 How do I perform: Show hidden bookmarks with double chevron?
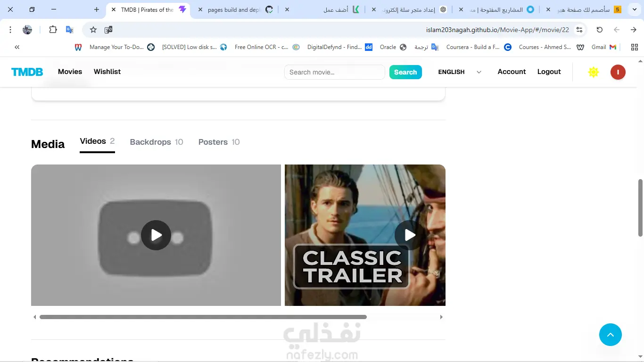(x=17, y=47)
